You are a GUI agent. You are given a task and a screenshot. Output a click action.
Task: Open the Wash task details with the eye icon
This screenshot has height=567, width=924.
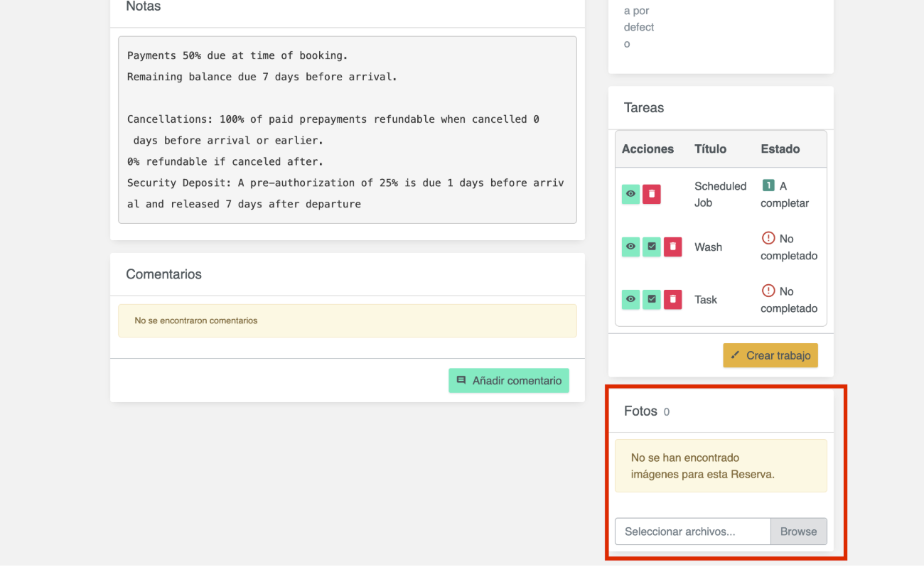click(630, 247)
